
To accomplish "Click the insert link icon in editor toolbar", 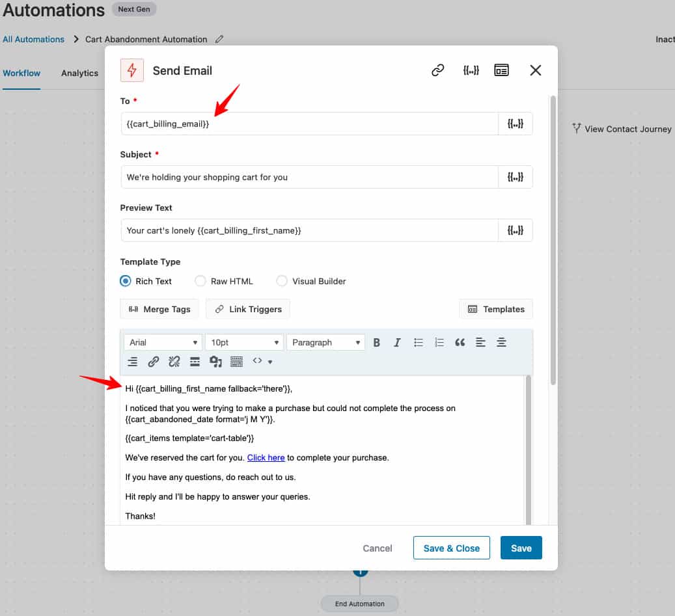I will pos(153,362).
